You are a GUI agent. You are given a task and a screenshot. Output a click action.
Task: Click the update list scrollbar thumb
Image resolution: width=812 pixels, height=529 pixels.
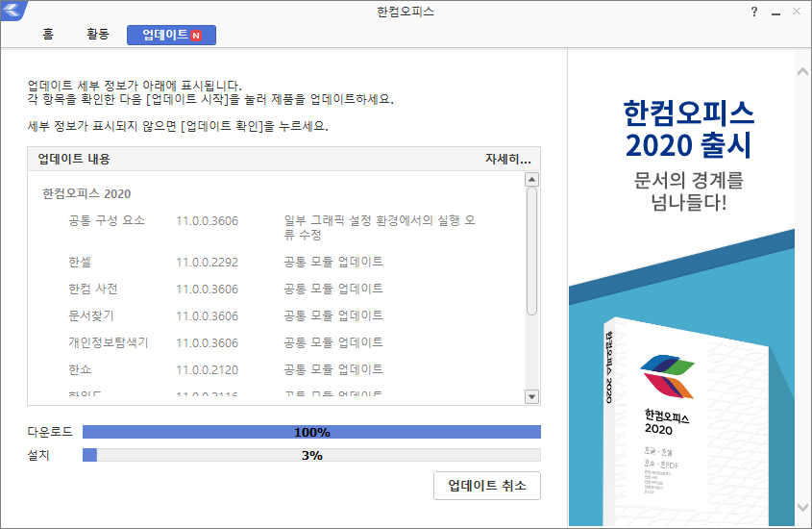pyautogui.click(x=531, y=251)
